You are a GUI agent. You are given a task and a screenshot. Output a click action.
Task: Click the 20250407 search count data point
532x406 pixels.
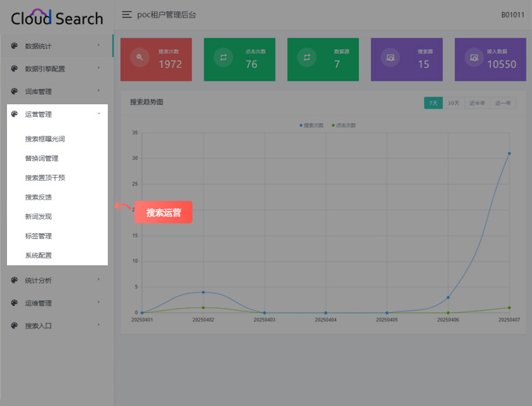coord(509,153)
